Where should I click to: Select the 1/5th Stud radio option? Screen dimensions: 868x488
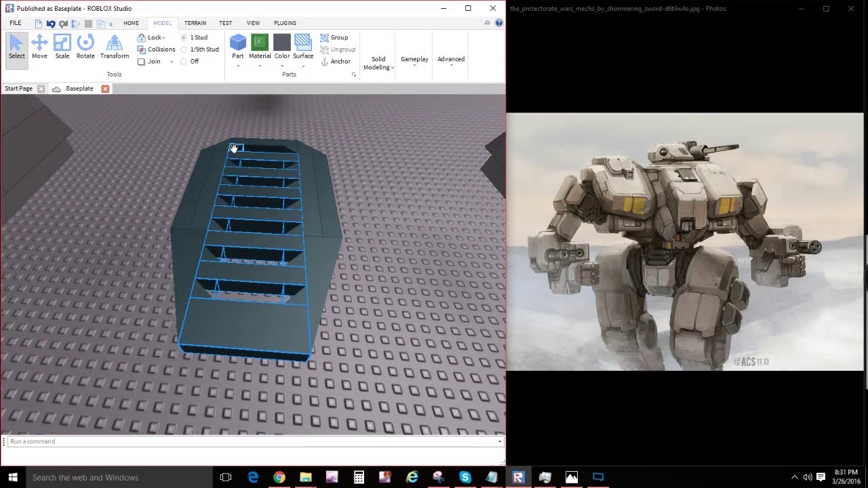click(184, 49)
